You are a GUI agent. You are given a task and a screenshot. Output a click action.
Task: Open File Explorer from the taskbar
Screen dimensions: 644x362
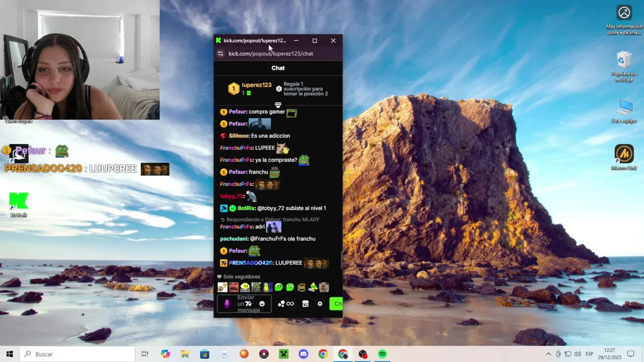click(185, 354)
